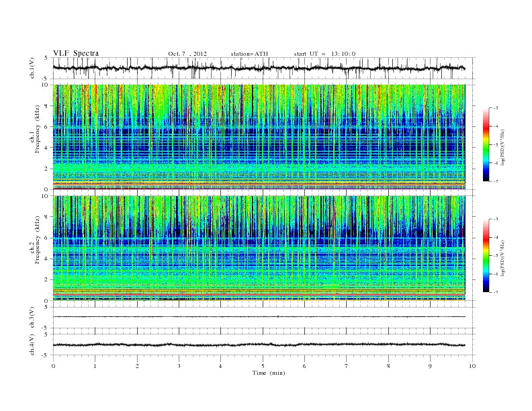
Task: Click the time axis tick label "7"
Action: 347,366
